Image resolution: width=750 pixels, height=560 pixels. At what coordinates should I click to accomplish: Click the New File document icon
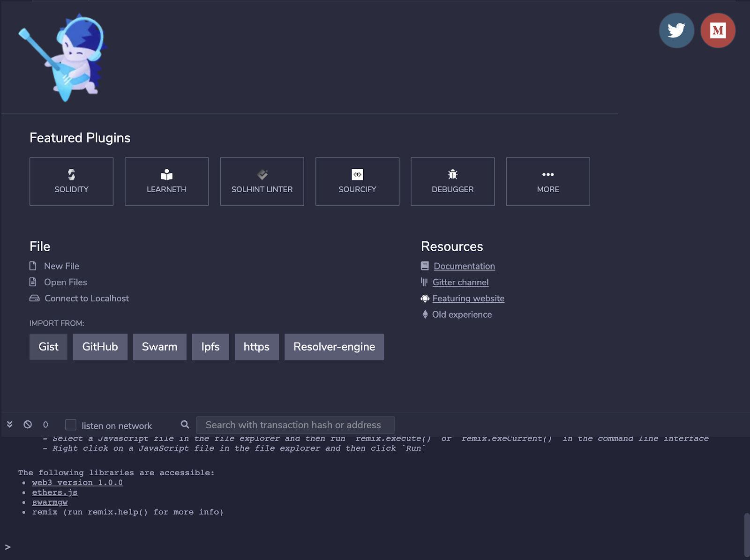point(33,266)
